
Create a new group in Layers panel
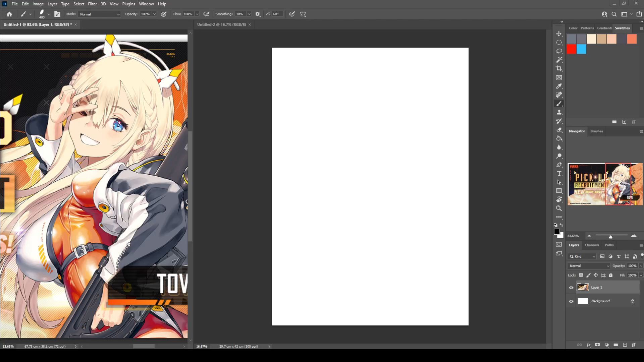point(616,345)
